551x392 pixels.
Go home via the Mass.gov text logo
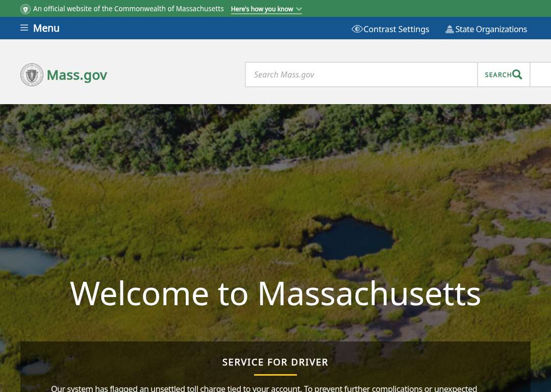click(77, 75)
